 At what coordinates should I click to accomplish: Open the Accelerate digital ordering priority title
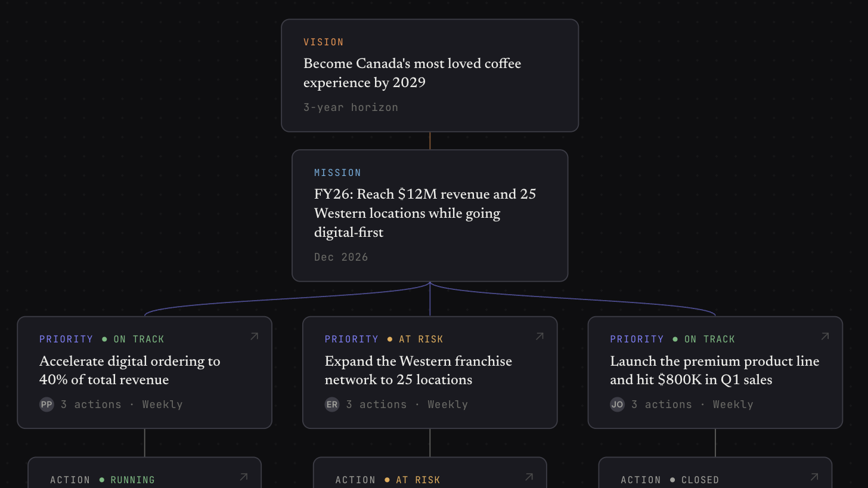(x=130, y=370)
